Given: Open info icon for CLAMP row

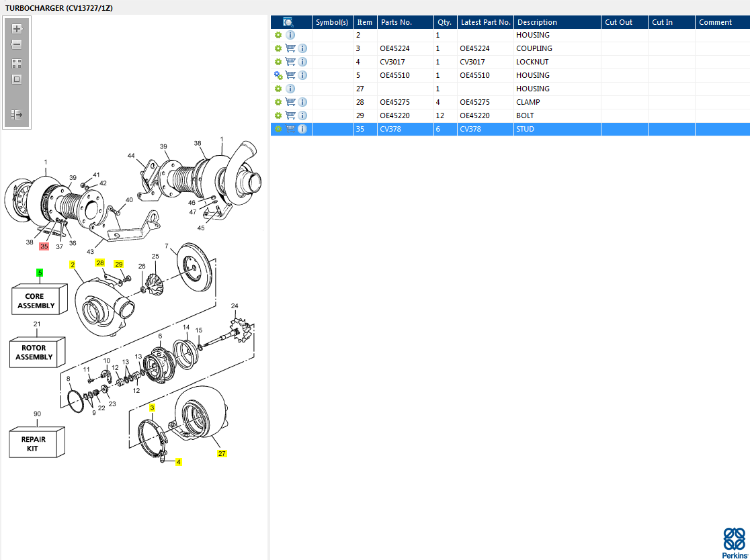Looking at the screenshot, I should point(302,102).
